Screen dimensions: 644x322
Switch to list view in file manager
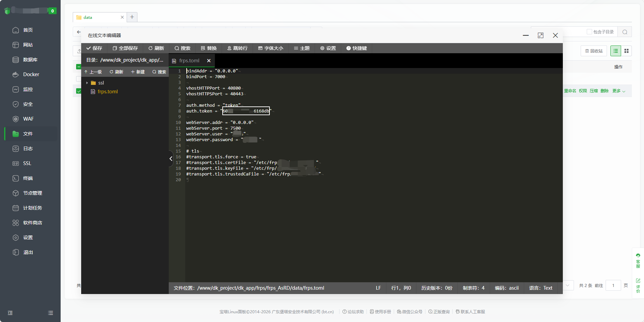pos(616,51)
